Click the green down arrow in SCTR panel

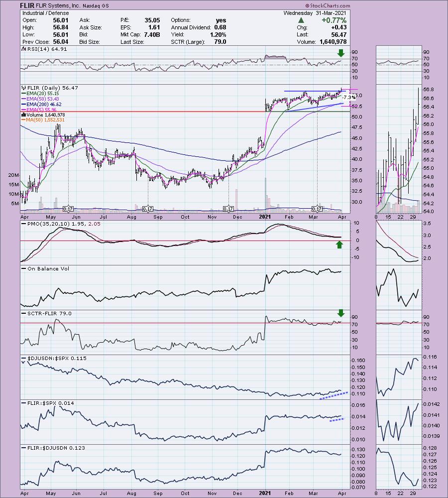point(340,313)
